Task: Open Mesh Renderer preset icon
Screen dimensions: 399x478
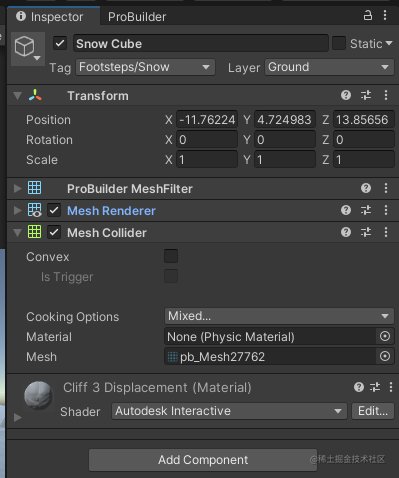Action: tap(366, 210)
